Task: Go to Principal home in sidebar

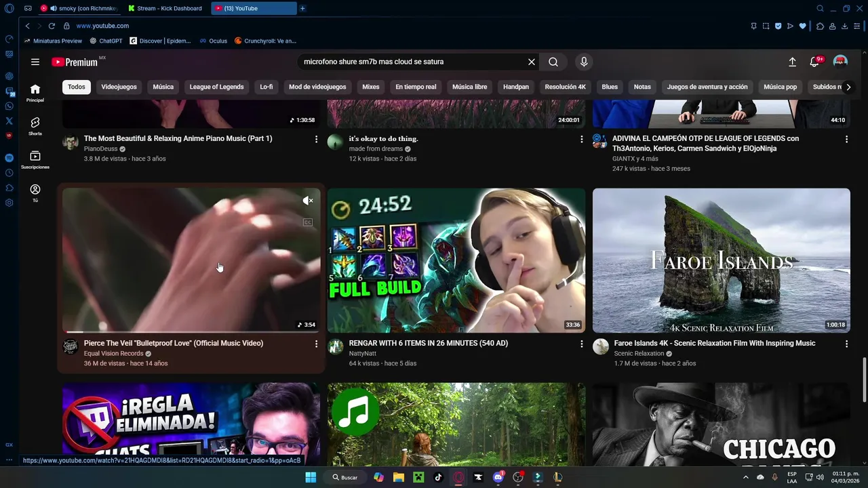Action: point(35,93)
